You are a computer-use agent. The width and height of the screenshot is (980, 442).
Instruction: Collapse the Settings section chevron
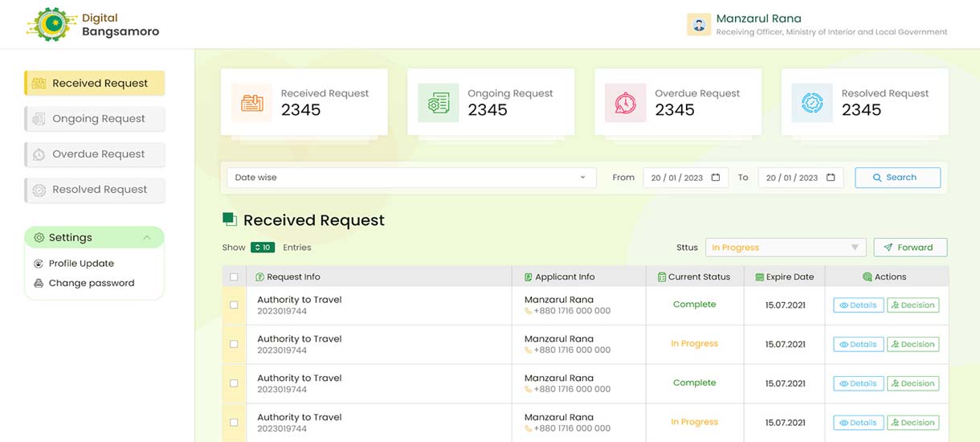147,238
